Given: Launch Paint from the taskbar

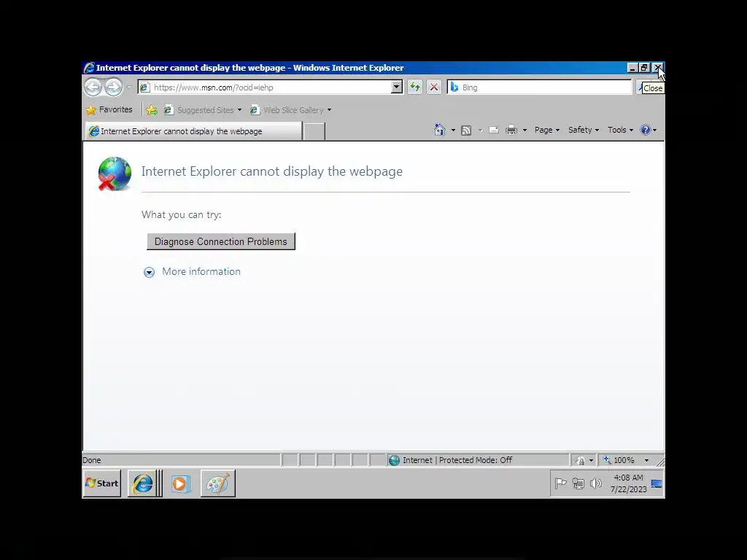Looking at the screenshot, I should pos(217,483).
